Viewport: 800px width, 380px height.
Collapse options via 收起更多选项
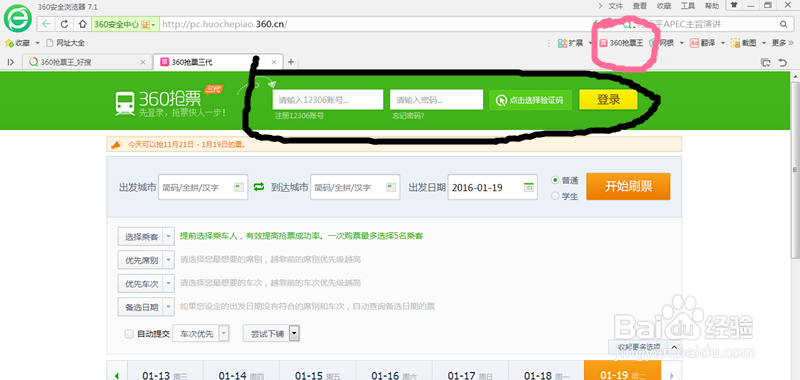coord(644,347)
